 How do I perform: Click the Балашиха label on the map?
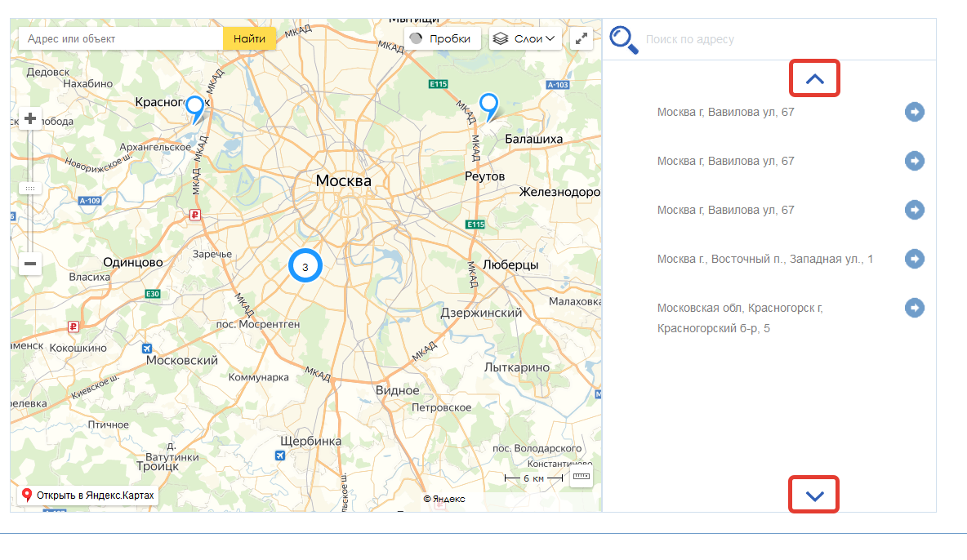click(x=534, y=140)
